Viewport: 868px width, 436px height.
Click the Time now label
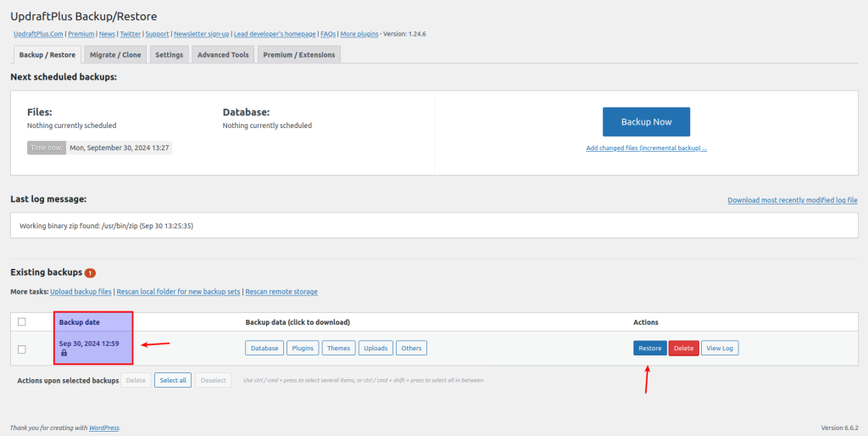[47, 148]
